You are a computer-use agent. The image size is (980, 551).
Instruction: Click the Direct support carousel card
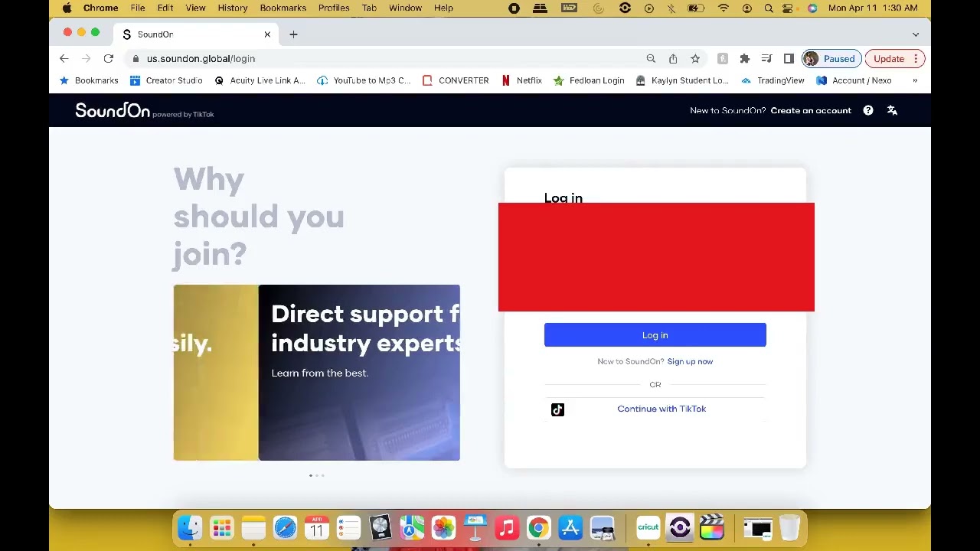(x=359, y=373)
